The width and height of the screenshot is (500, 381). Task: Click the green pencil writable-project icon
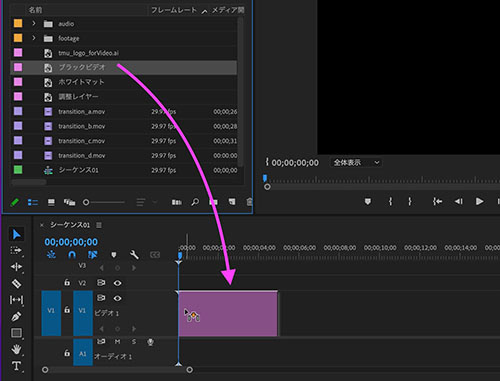point(14,202)
